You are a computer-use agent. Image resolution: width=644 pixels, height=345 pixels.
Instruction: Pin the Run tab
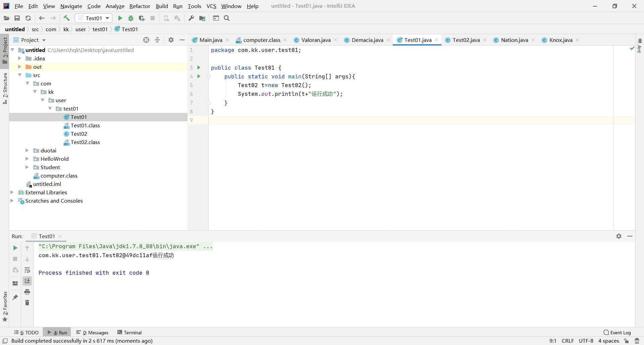click(x=15, y=297)
